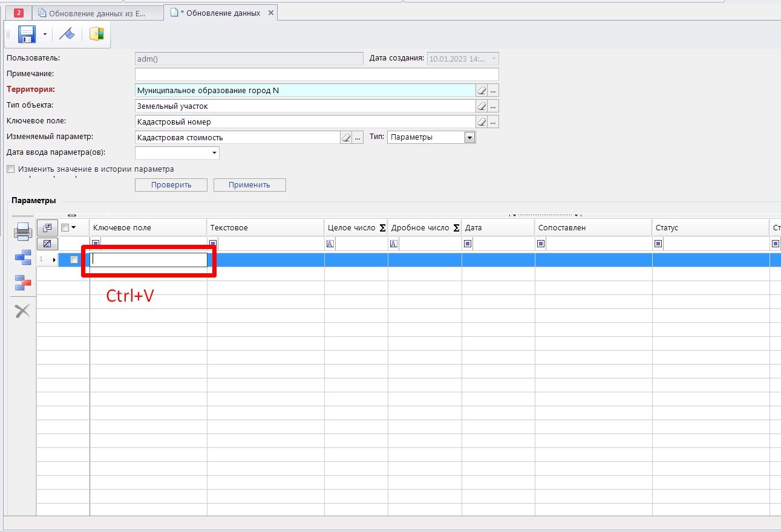Image resolution: width=781 pixels, height=532 pixels.
Task: Open Территория selection with ellipsis button
Action: pyautogui.click(x=494, y=90)
